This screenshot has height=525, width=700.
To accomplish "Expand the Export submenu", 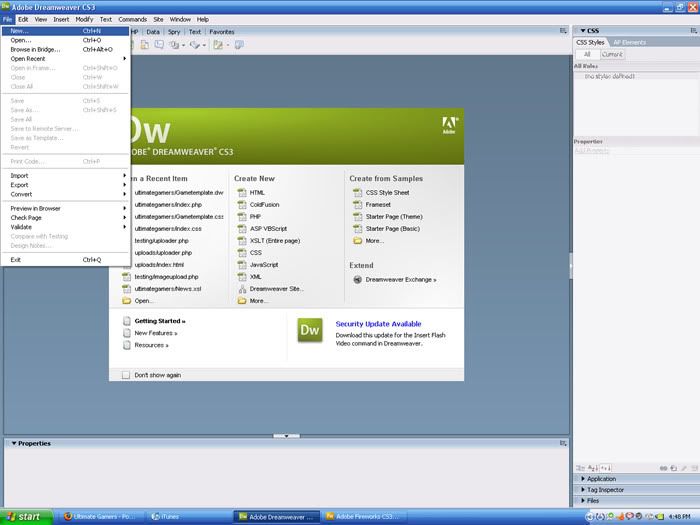I will [x=66, y=185].
